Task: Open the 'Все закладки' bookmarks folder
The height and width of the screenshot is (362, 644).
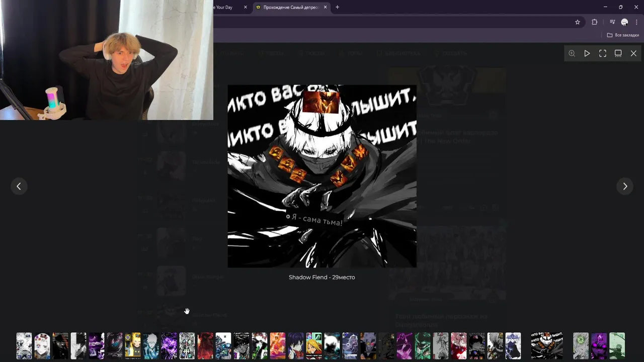Action: (x=623, y=35)
